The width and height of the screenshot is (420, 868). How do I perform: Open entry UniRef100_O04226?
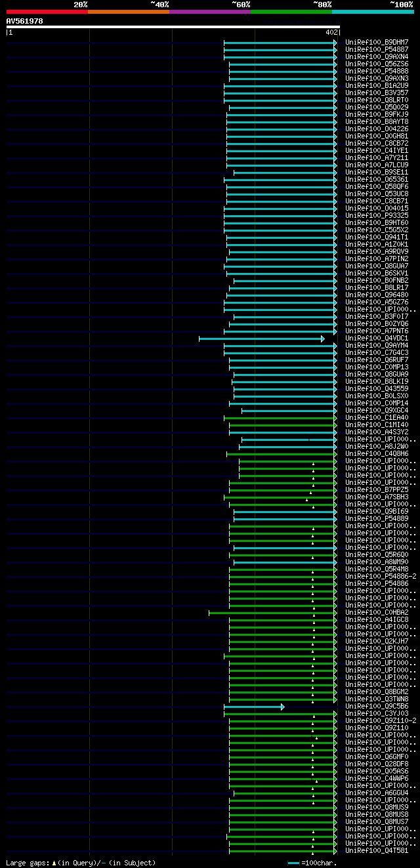coord(377,129)
